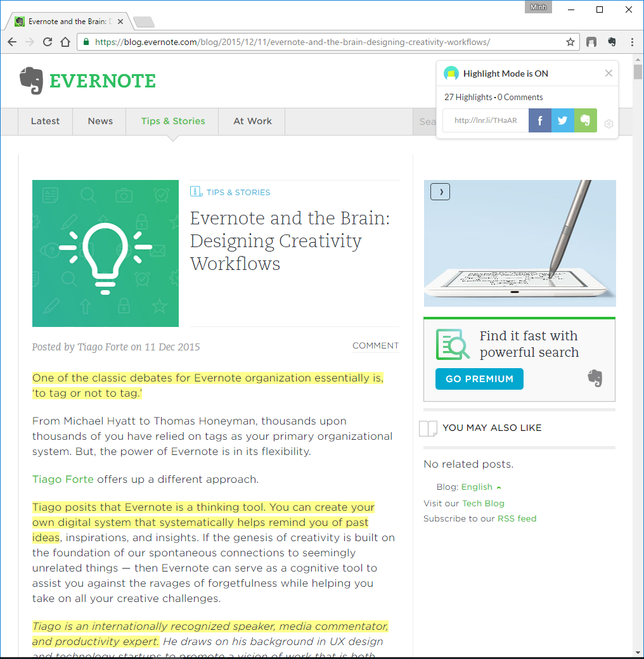Click the Minh profile button
This screenshot has width=644, height=659.
pyautogui.click(x=538, y=7)
